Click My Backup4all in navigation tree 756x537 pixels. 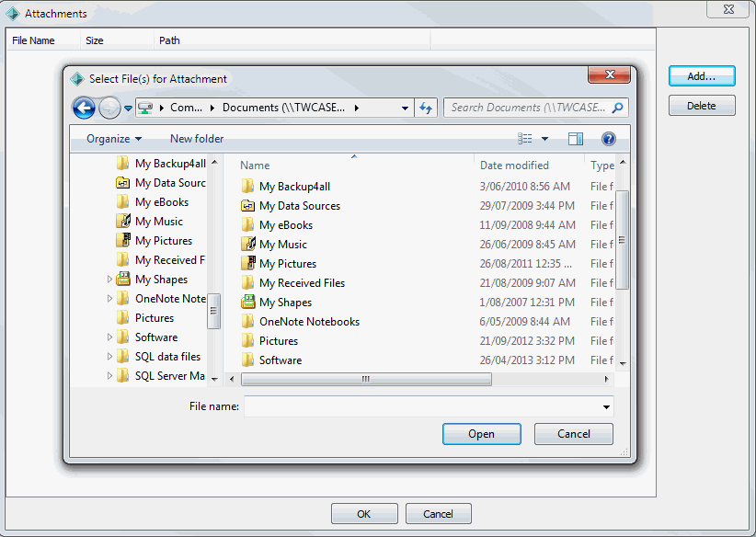click(x=170, y=164)
